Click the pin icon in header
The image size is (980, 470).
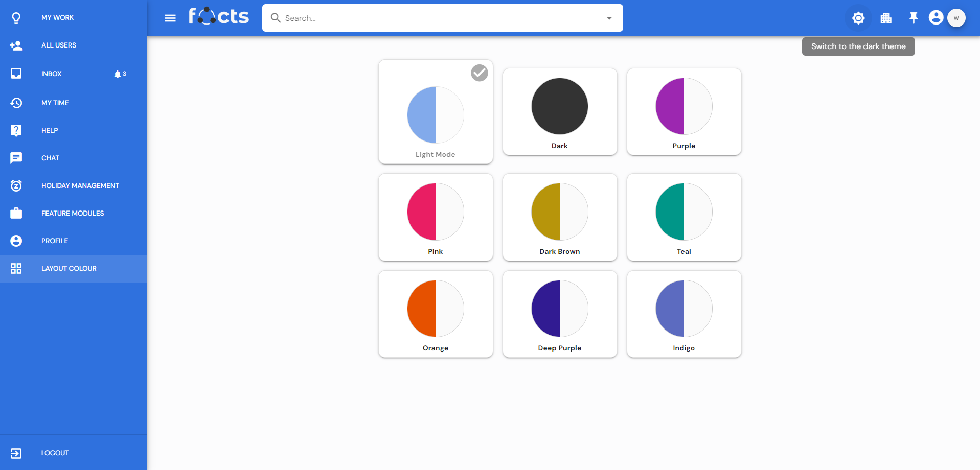tap(913, 18)
